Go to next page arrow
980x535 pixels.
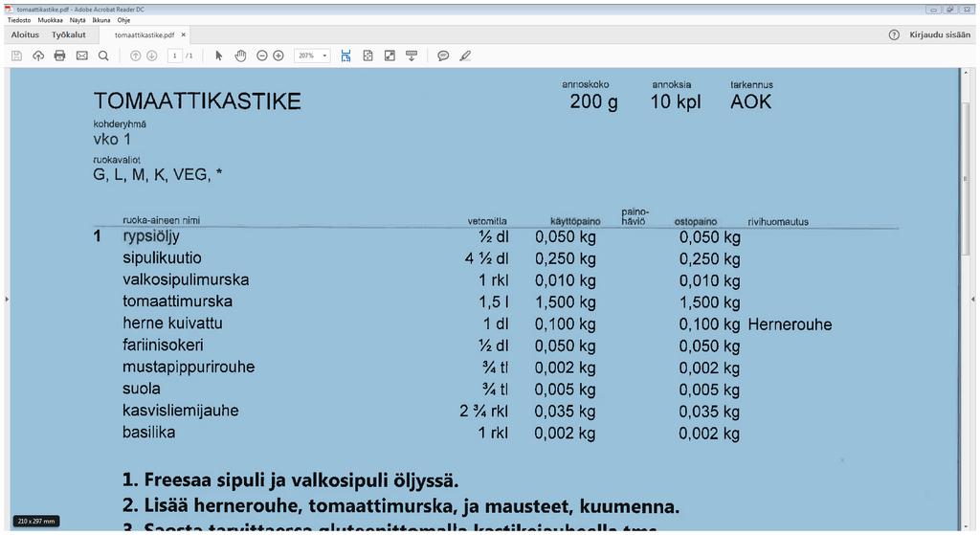[x=152, y=56]
